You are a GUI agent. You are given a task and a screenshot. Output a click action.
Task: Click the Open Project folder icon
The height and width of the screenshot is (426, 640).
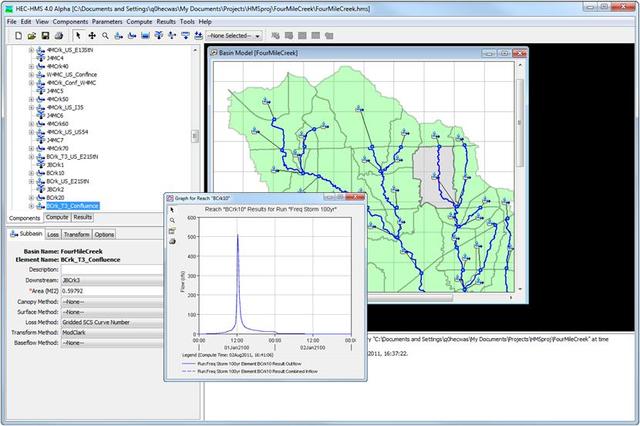(31, 36)
